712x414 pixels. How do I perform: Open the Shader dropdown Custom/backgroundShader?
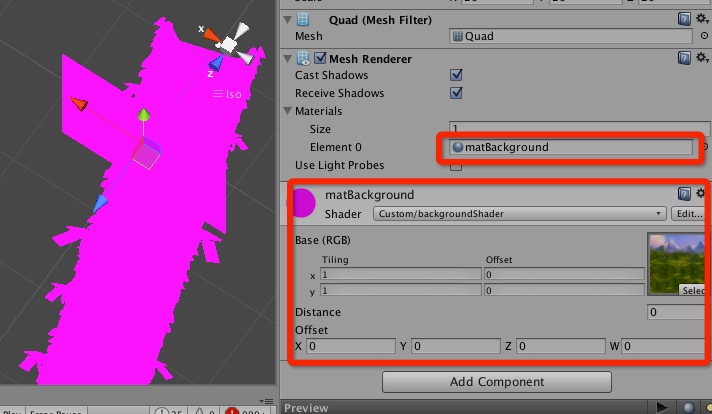[519, 213]
